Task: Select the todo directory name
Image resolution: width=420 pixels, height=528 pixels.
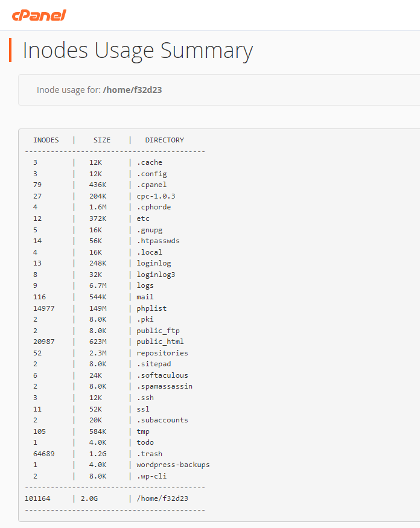Action: [145, 442]
